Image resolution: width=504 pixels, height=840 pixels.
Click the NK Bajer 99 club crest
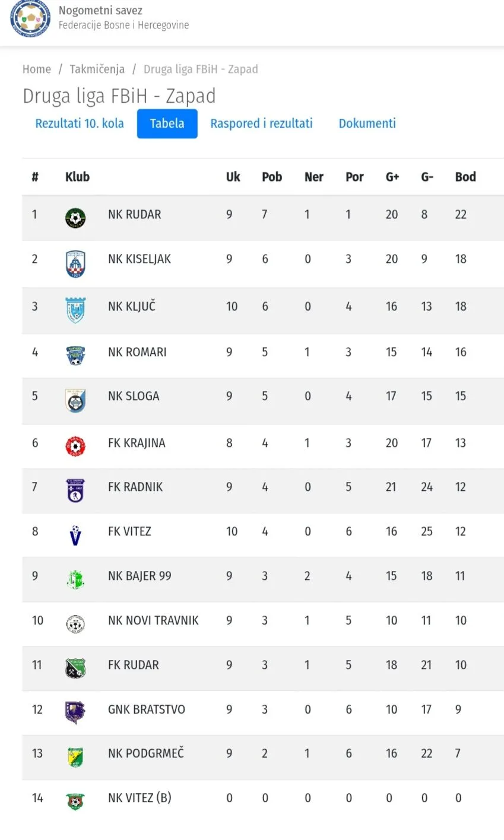pos(75,579)
